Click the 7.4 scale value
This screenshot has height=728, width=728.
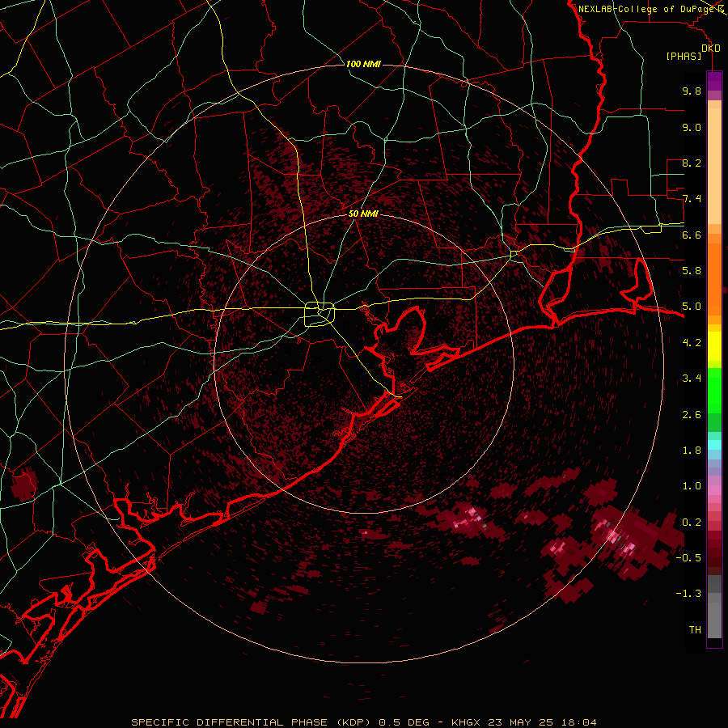click(692, 199)
